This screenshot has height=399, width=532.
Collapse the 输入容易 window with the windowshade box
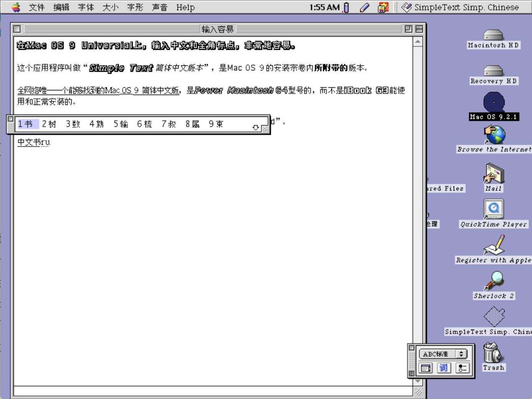pos(419,29)
